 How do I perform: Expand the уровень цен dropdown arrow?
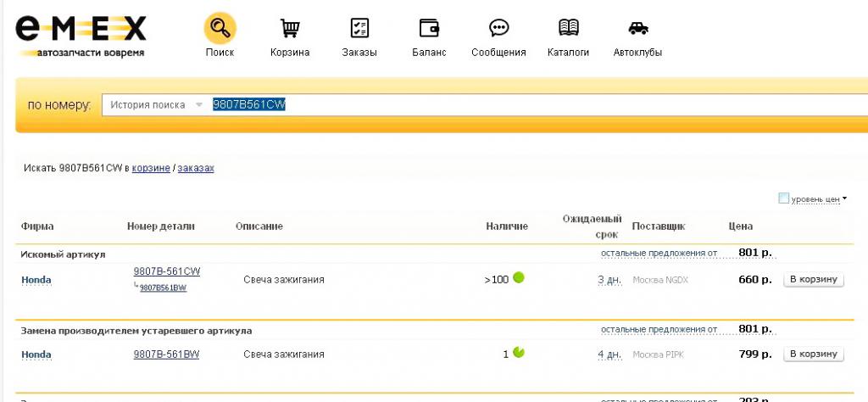(845, 198)
